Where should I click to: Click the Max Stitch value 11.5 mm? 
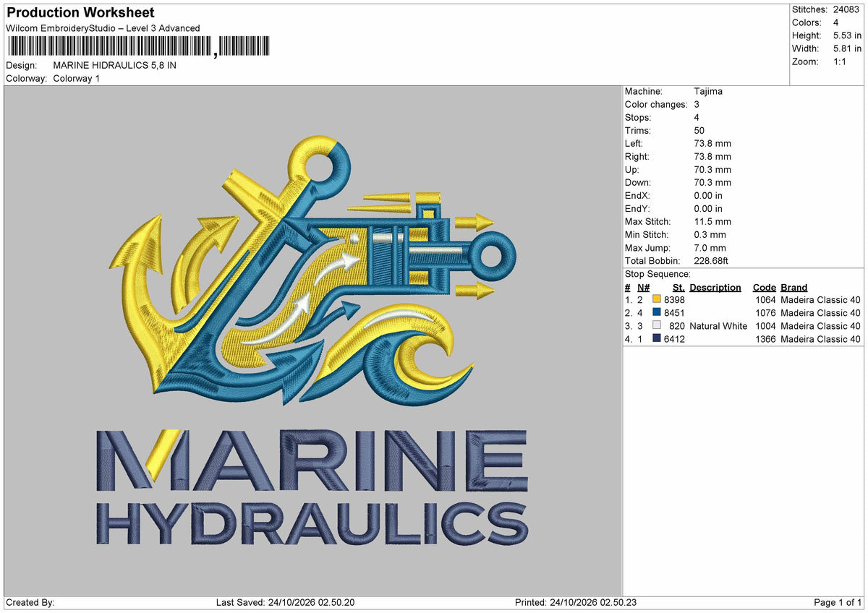(712, 221)
